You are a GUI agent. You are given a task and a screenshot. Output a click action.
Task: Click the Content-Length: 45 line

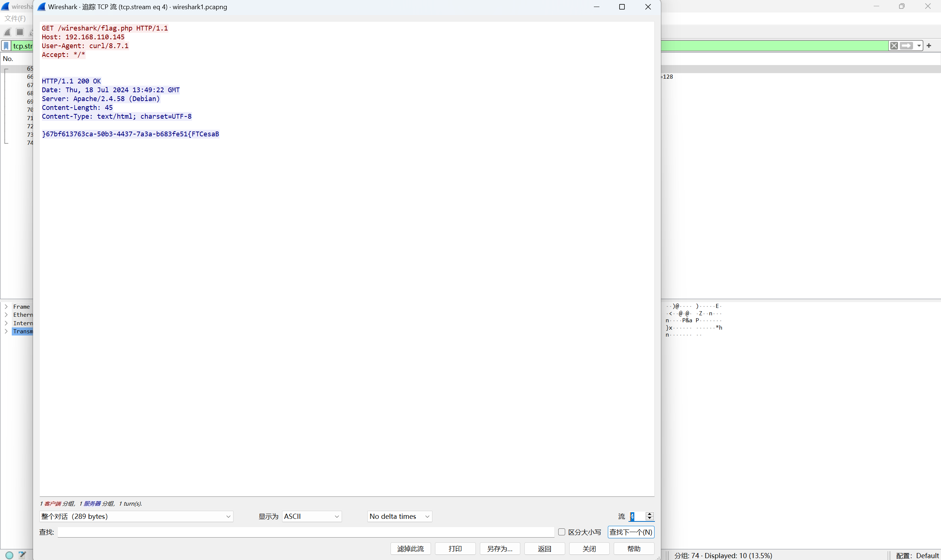77,108
